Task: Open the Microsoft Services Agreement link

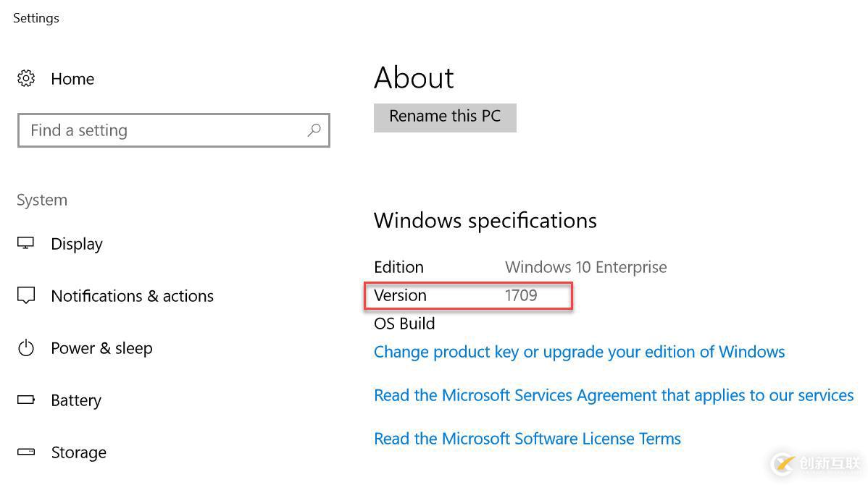Action: (613, 395)
